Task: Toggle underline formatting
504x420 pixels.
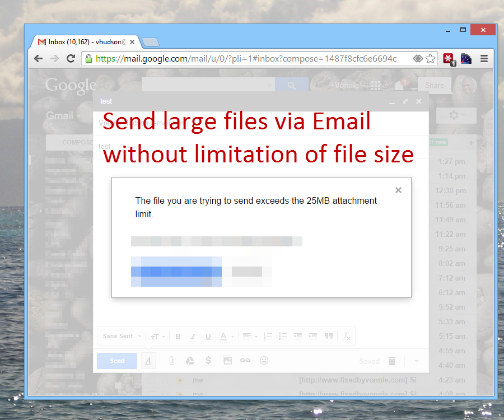Action: point(208,336)
